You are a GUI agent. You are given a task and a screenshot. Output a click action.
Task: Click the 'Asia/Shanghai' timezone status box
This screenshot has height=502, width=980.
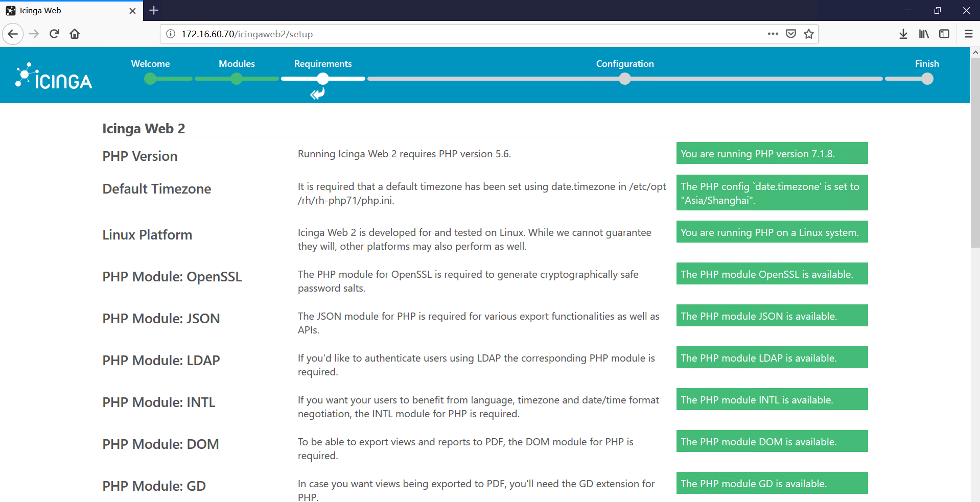coord(772,193)
